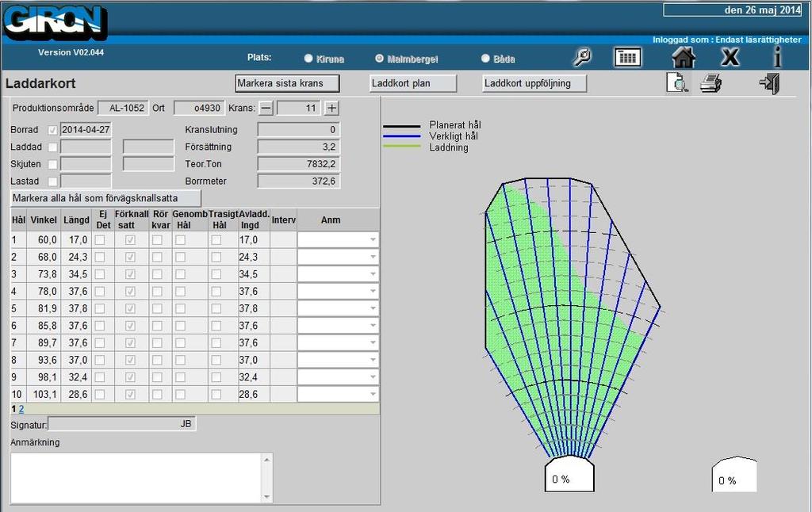This screenshot has width=812, height=512.
Task: Toggle Rör kvar checkbox for hole 5
Action: coord(158,308)
